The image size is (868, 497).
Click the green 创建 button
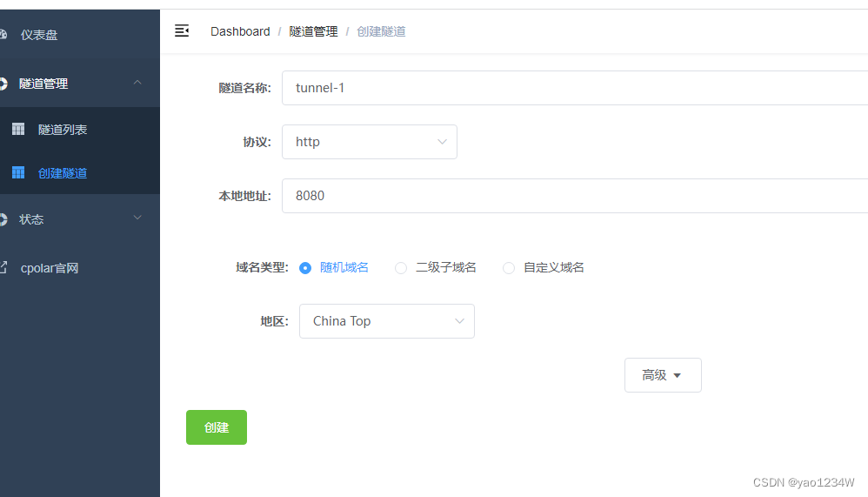[x=217, y=427]
